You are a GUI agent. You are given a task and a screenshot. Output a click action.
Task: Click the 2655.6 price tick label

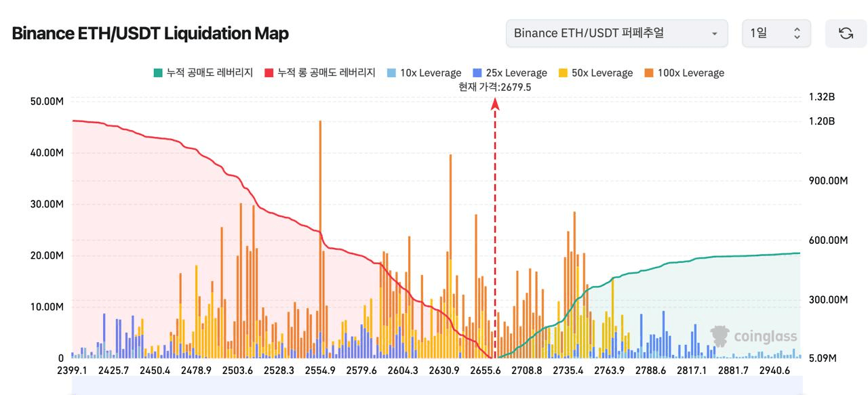[x=486, y=370]
